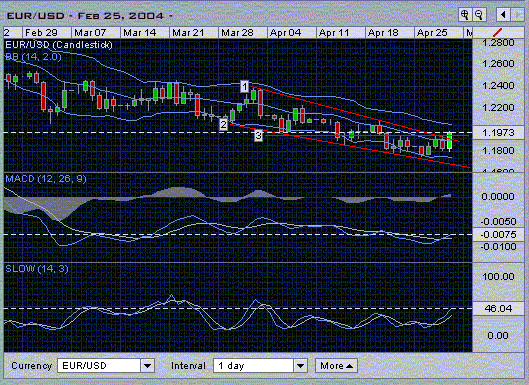This screenshot has height=385, width=529.
Task: Click the 1.2400 price axis label
Action: click(x=498, y=86)
